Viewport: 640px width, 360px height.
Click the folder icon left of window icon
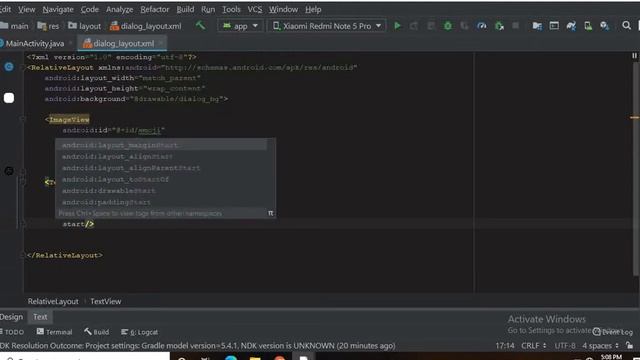(x=537, y=26)
